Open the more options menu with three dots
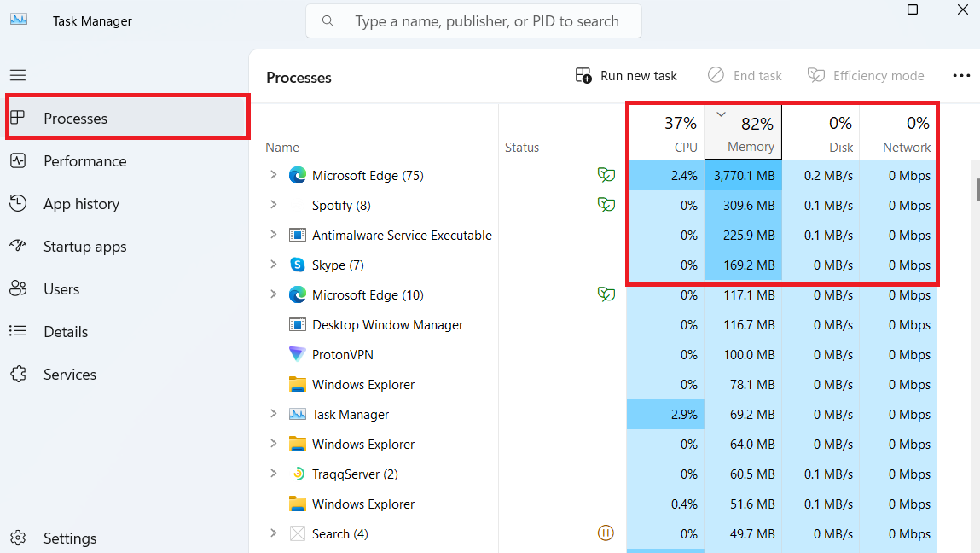980x553 pixels. (961, 75)
